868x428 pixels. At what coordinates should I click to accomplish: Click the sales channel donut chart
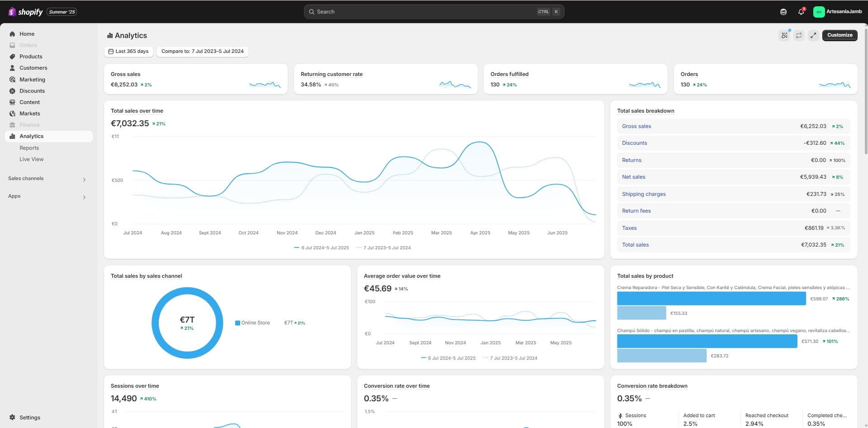(x=187, y=323)
